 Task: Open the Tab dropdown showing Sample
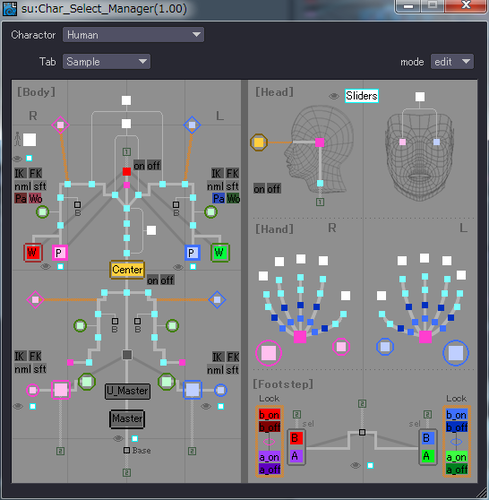point(106,62)
